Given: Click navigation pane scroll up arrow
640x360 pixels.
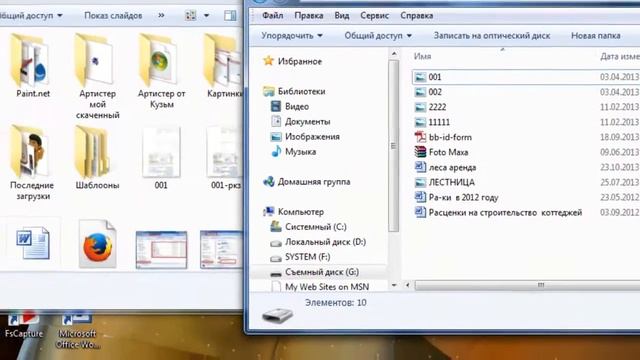Looking at the screenshot, I should click(393, 53).
